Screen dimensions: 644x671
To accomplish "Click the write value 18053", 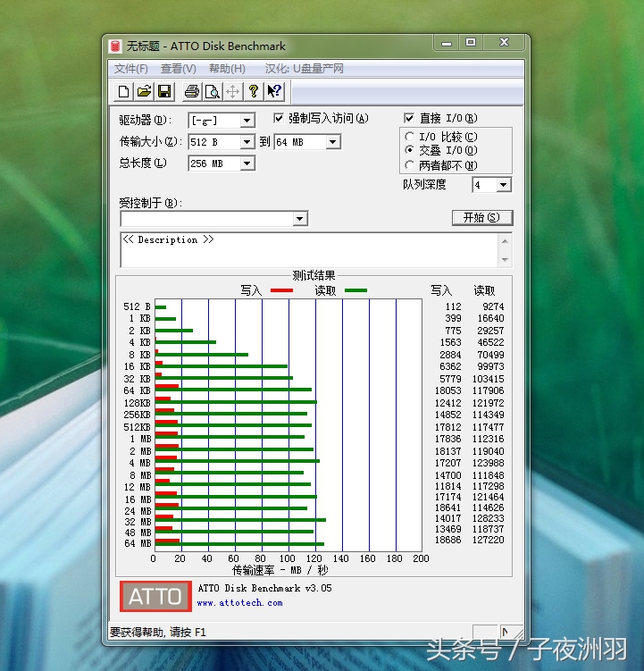I will click(448, 390).
